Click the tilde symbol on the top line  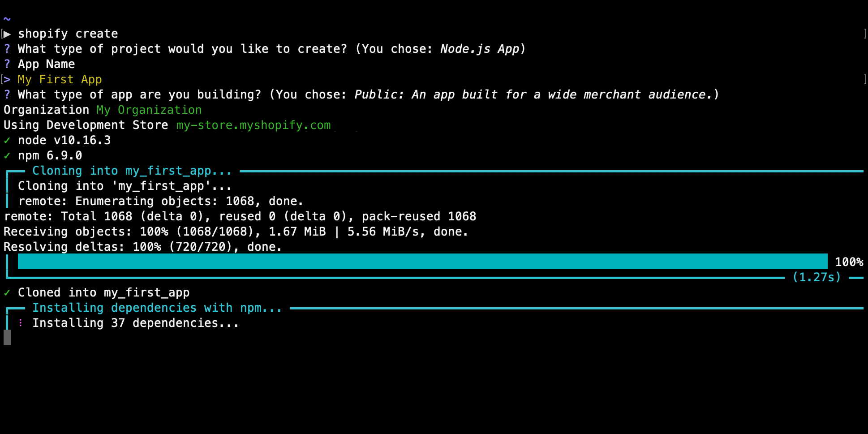(x=6, y=19)
